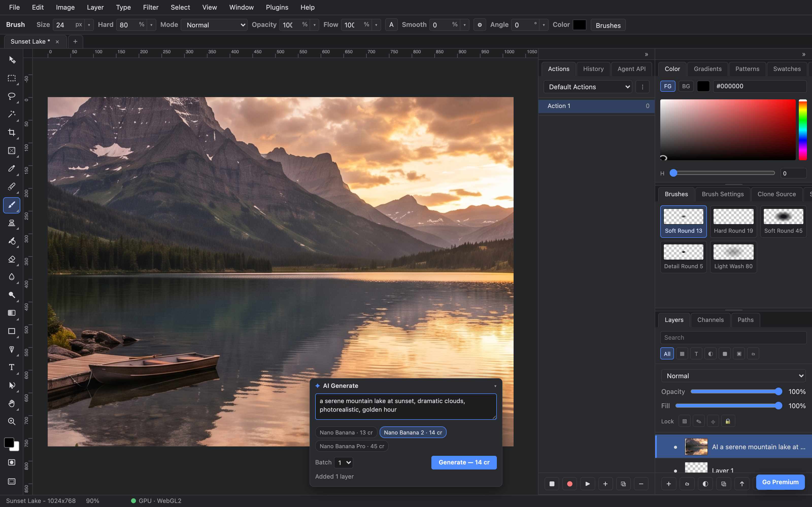
Task: Select the Eraser tool
Action: [x=12, y=259]
